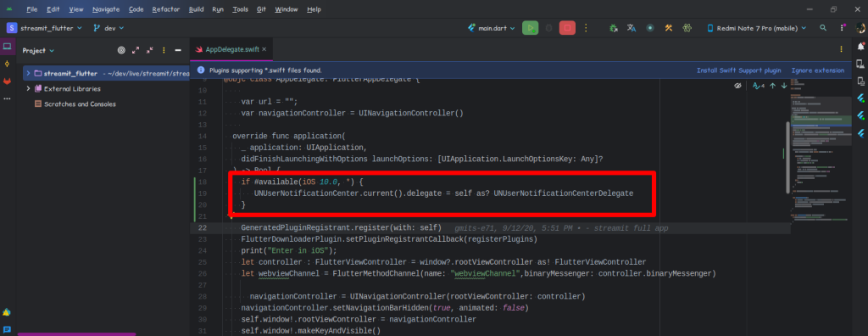Viewport: 868px width, 336px height.
Task: Open the GitLab tool window icon
Action: tap(7, 81)
